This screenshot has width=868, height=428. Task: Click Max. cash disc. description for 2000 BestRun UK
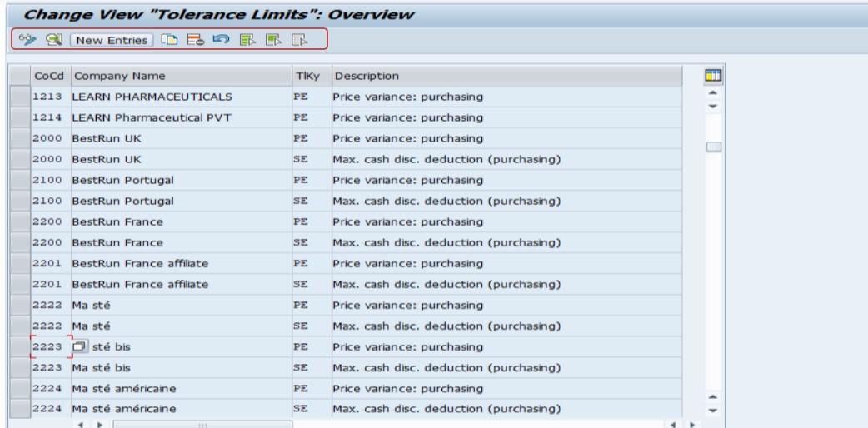tap(506, 160)
